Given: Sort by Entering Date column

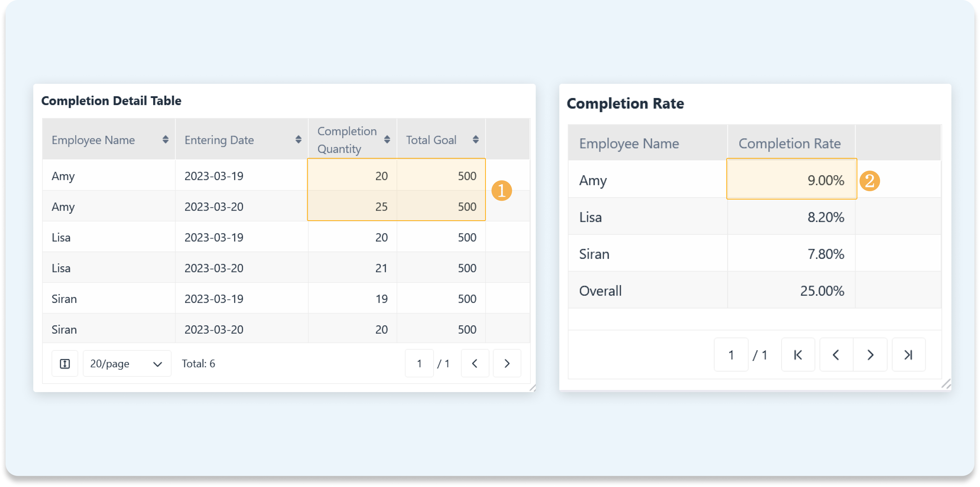Looking at the screenshot, I should [298, 140].
